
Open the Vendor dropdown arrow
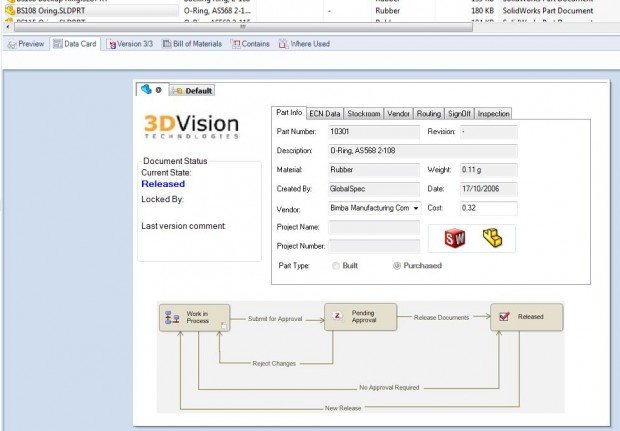point(416,208)
